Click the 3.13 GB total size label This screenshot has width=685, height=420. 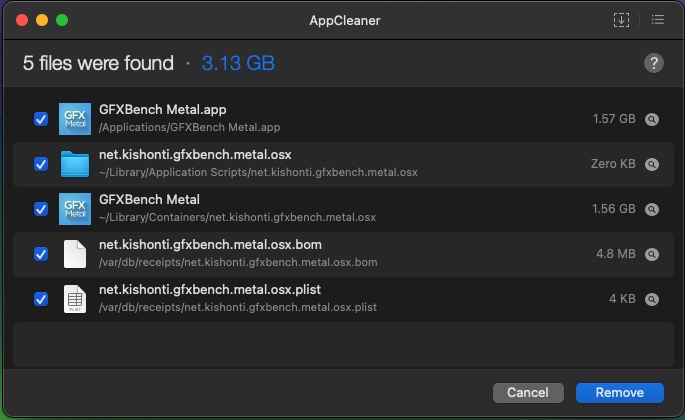238,63
